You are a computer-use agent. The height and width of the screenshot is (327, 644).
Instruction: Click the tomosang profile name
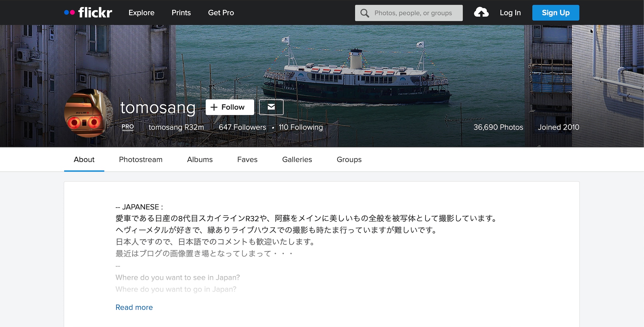point(158,108)
